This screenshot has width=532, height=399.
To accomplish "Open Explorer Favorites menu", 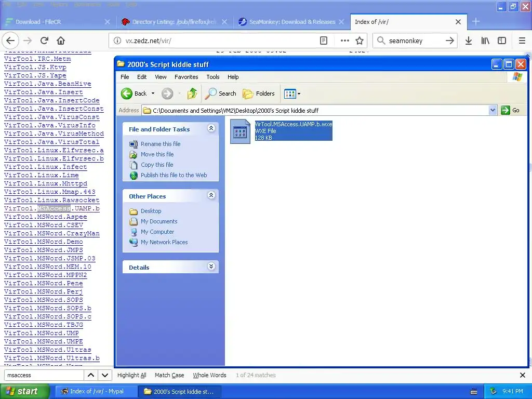I will pyautogui.click(x=187, y=77).
